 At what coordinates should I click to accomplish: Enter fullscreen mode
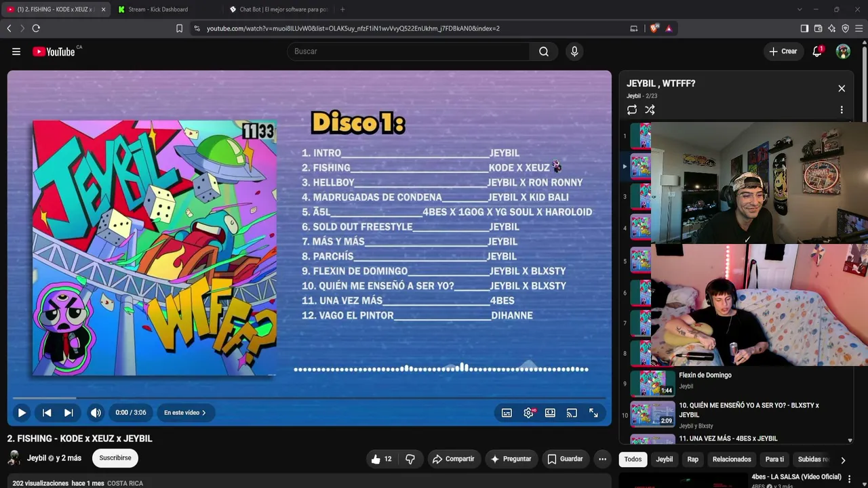pyautogui.click(x=593, y=413)
